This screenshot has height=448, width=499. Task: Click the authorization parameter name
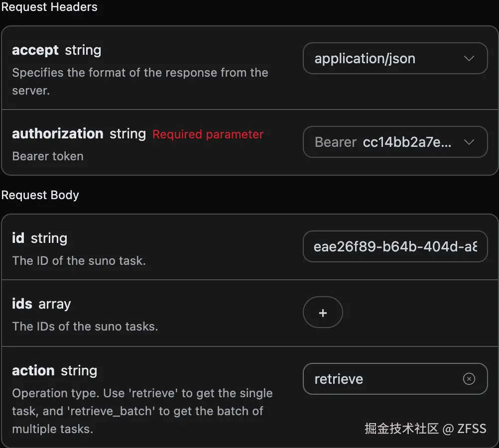57,134
